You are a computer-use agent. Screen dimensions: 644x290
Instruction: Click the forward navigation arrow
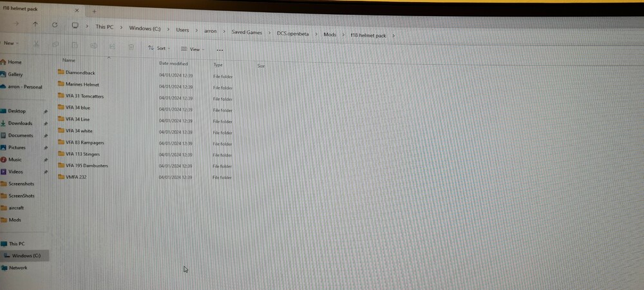(17, 24)
